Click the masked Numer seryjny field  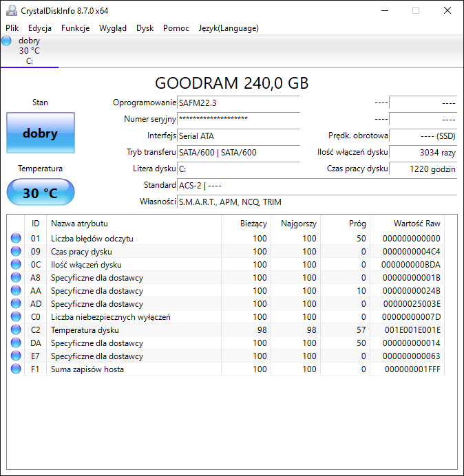pos(238,119)
